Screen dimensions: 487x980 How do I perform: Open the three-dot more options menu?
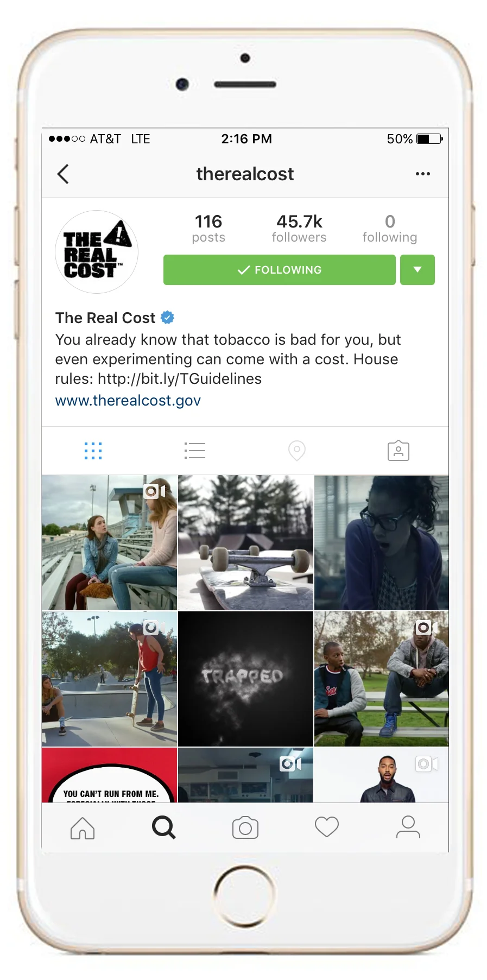pos(422,174)
